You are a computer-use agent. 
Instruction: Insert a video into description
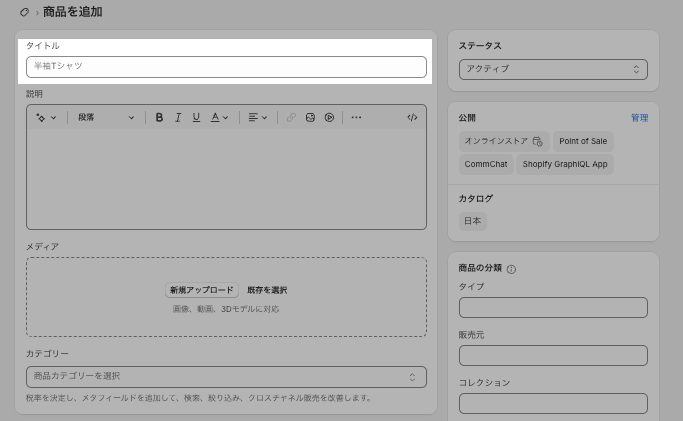click(x=329, y=118)
